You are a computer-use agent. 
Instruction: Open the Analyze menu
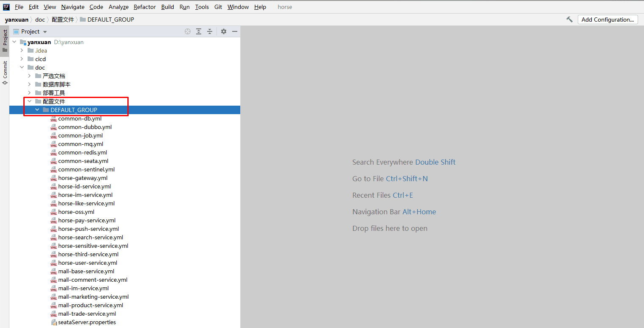[118, 7]
